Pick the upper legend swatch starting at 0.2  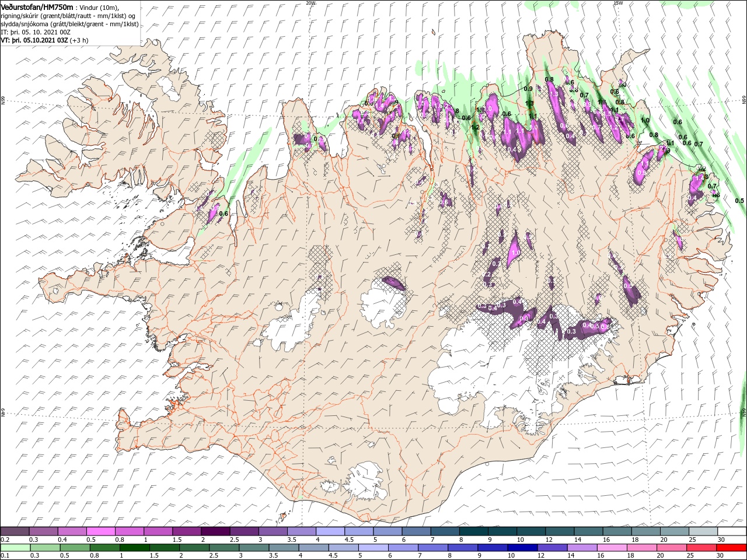15,531
